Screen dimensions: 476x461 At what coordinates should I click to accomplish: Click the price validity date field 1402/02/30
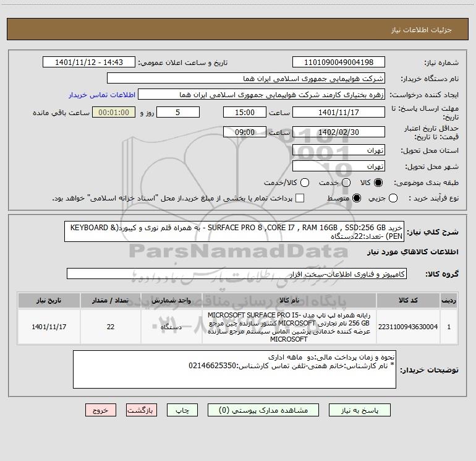tap(339, 132)
